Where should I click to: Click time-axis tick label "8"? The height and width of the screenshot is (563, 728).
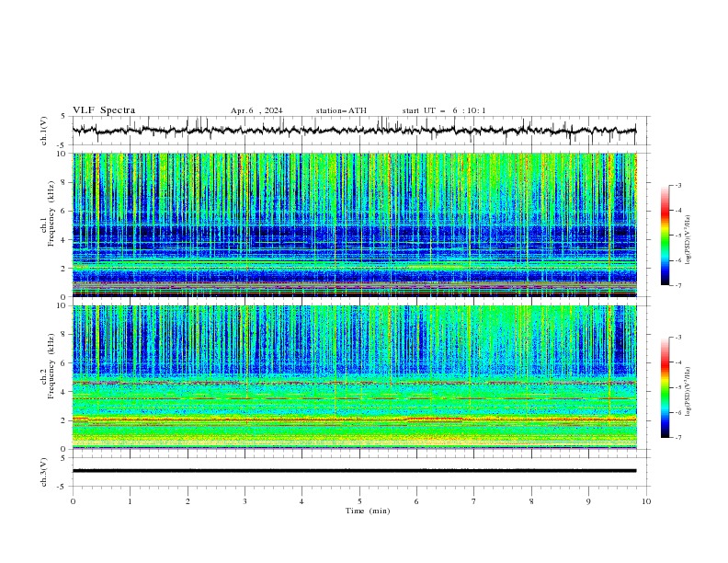coord(531,501)
